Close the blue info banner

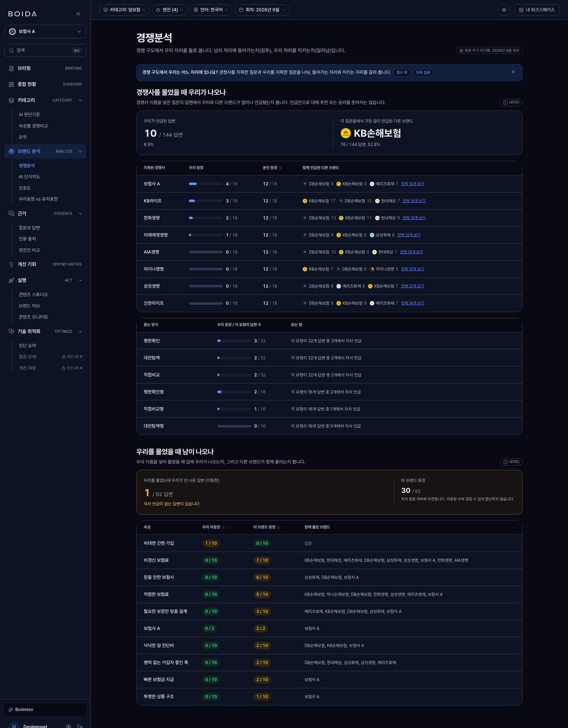[513, 72]
